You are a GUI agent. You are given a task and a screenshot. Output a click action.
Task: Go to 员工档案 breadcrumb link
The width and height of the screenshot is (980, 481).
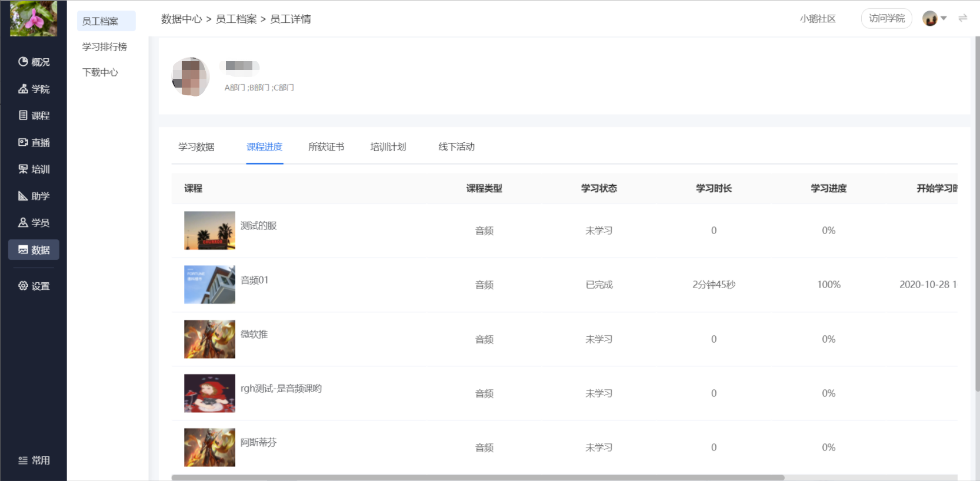[x=236, y=19]
